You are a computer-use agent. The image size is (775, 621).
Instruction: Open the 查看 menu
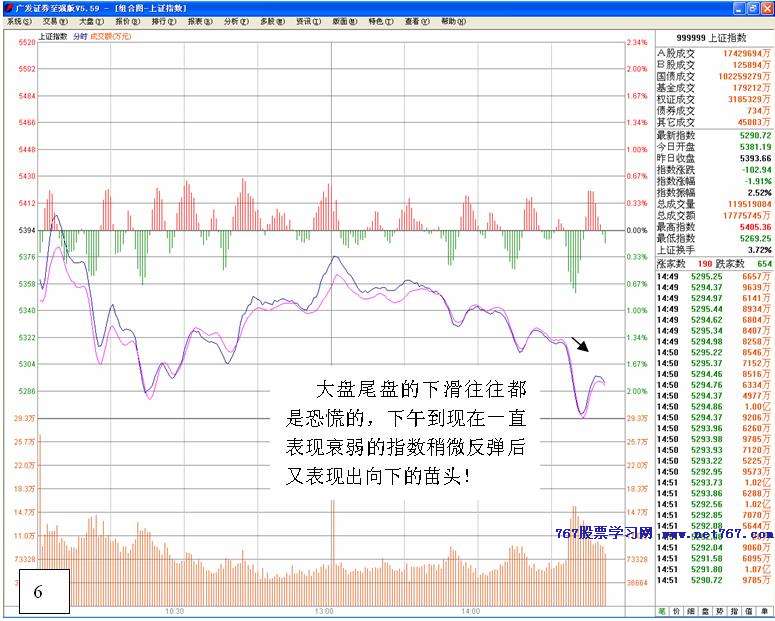coord(417,22)
